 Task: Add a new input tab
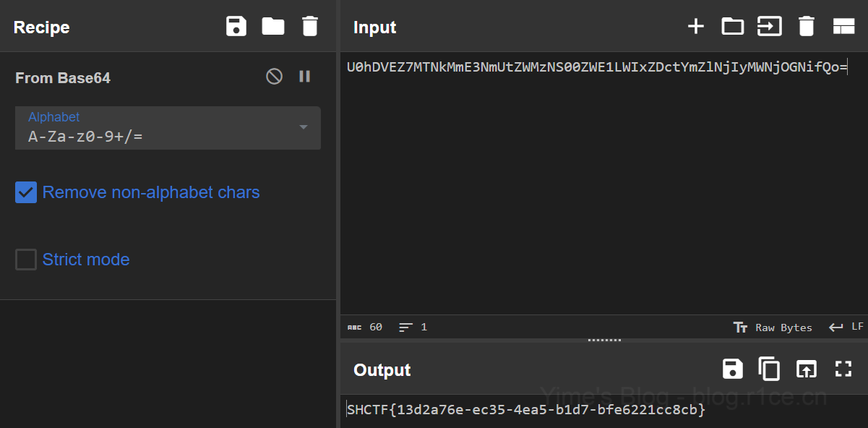(695, 27)
